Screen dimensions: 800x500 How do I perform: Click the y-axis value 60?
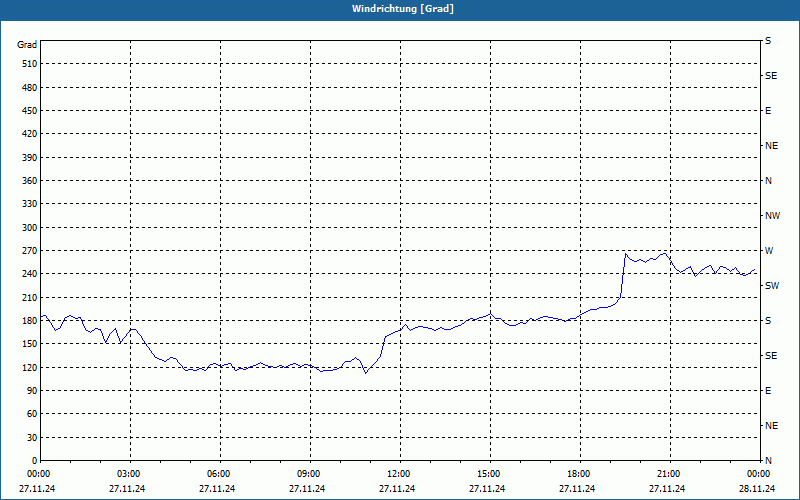point(32,414)
